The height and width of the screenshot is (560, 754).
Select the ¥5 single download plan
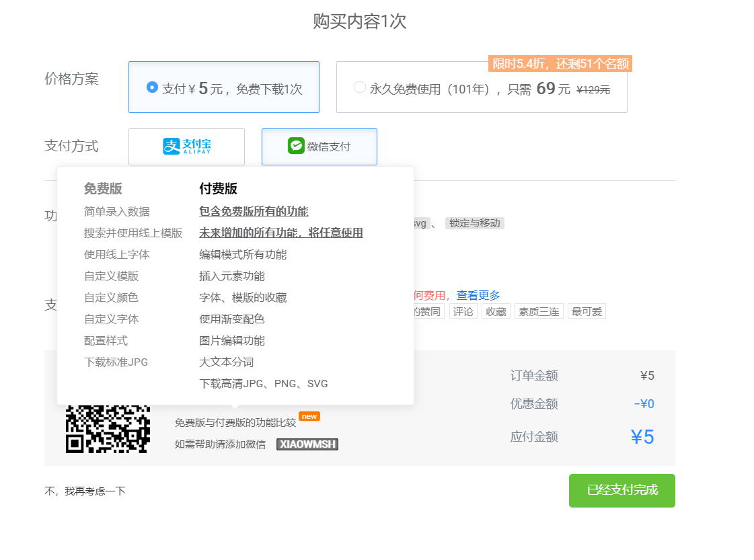tap(224, 87)
